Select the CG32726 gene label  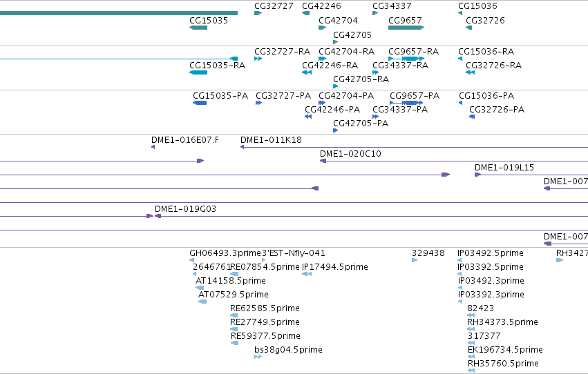485,21
